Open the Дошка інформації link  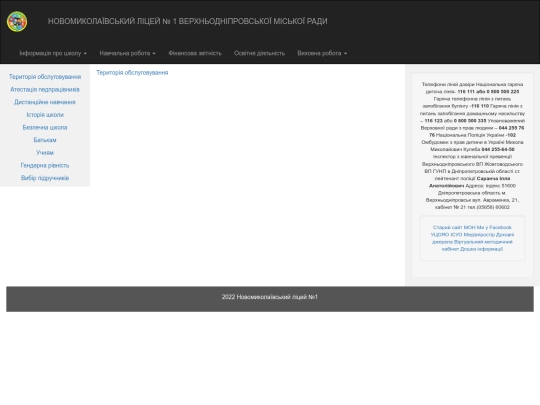[x=481, y=249]
